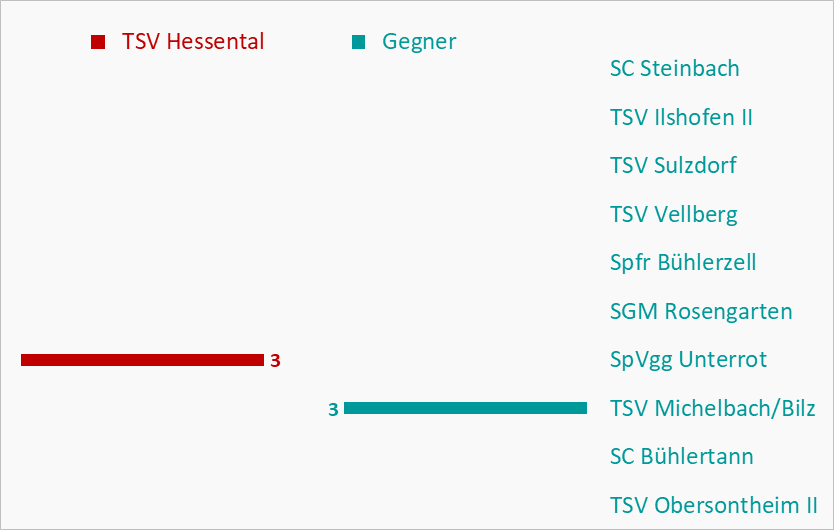834x530 pixels.
Task: Click the empty SC Steinbach row
Action: click(303, 69)
